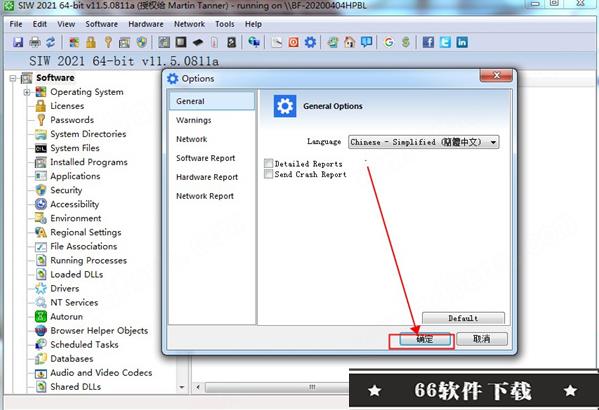Select Licenses in the Software tree
This screenshot has height=410, width=599.
[67, 106]
